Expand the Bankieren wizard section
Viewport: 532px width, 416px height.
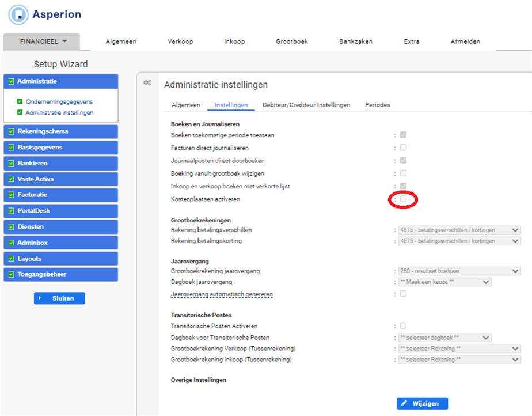click(x=60, y=163)
